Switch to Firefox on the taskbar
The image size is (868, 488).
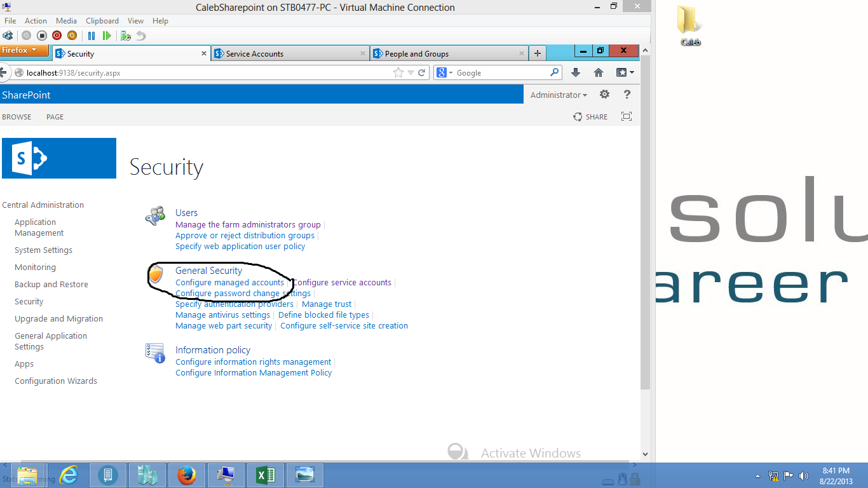pyautogui.click(x=187, y=475)
